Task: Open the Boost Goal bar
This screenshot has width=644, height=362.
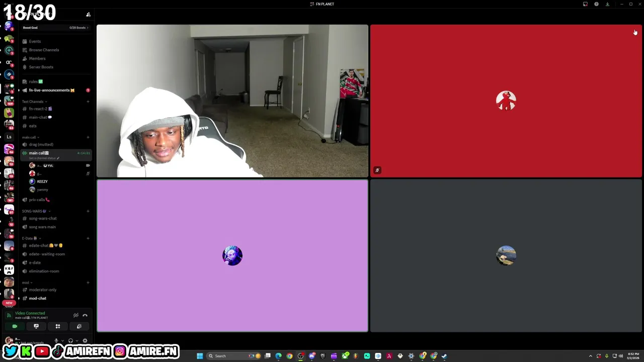Action: [x=55, y=28]
